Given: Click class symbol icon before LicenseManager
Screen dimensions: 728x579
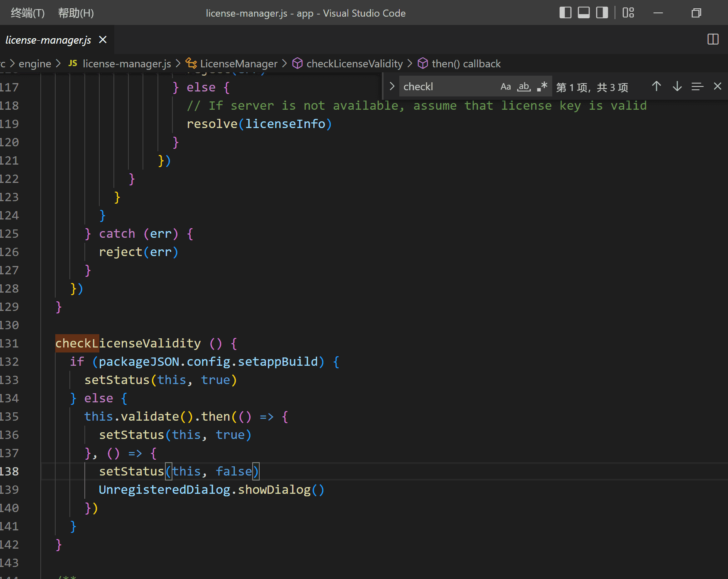Looking at the screenshot, I should [191, 63].
